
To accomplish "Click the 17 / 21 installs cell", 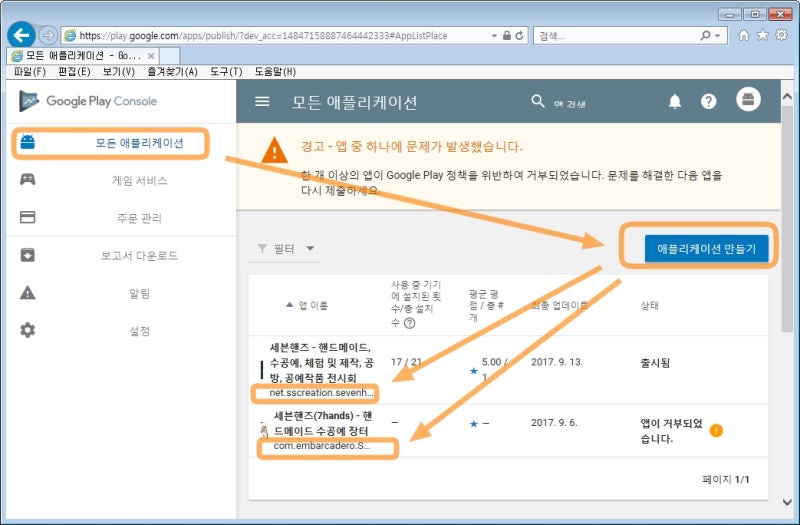I will point(406,362).
